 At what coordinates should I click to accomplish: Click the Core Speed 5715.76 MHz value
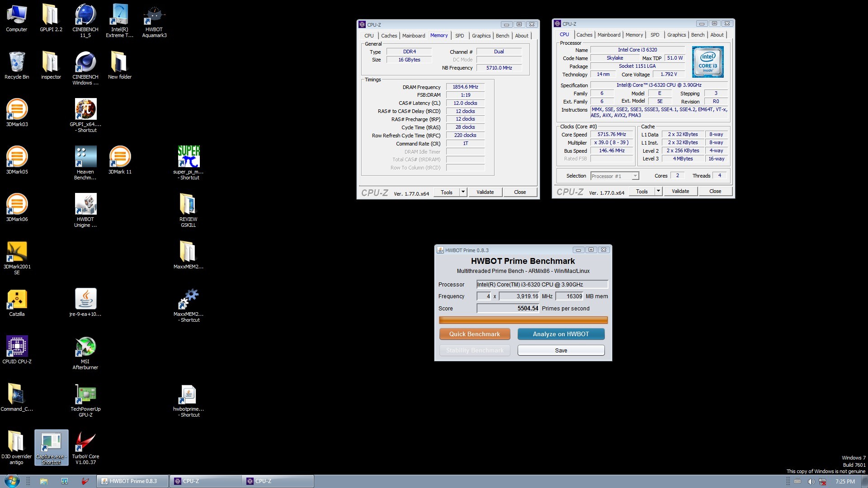pyautogui.click(x=612, y=134)
